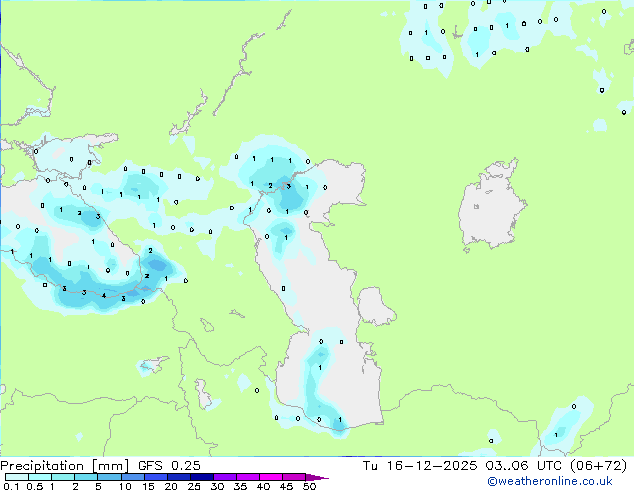Click the legend label '10'

tap(125, 486)
